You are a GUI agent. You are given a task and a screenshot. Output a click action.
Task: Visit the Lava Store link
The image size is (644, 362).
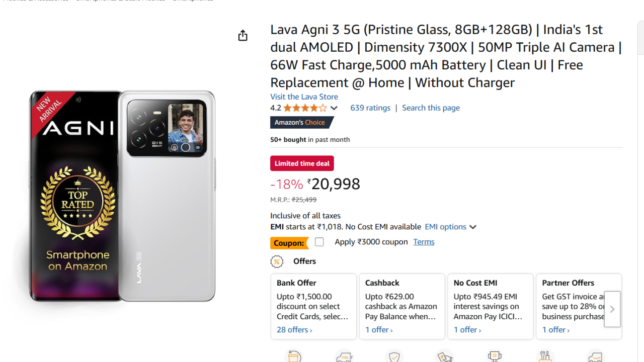click(x=304, y=97)
